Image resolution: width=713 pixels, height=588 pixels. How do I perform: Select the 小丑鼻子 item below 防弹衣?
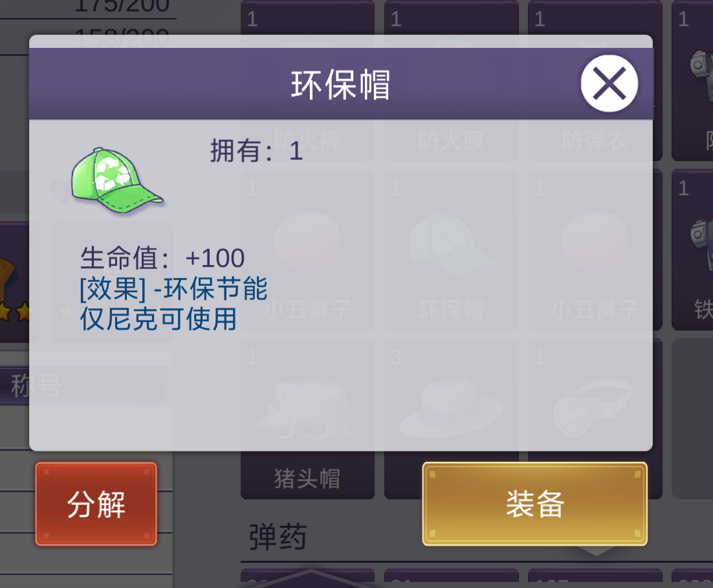595,249
